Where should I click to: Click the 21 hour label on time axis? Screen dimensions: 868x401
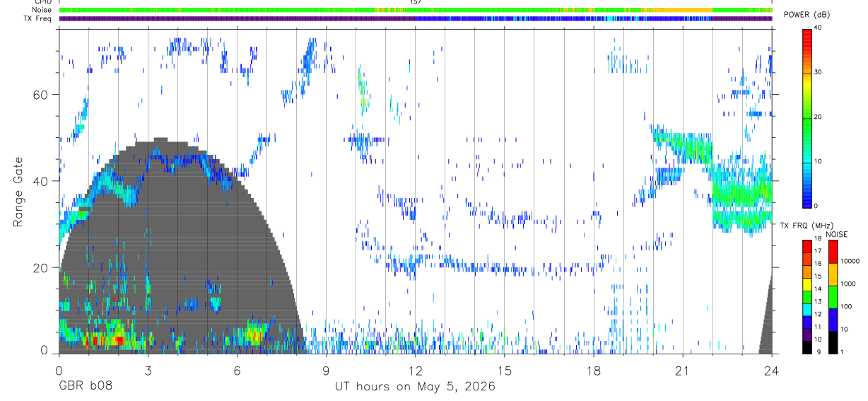tap(682, 370)
